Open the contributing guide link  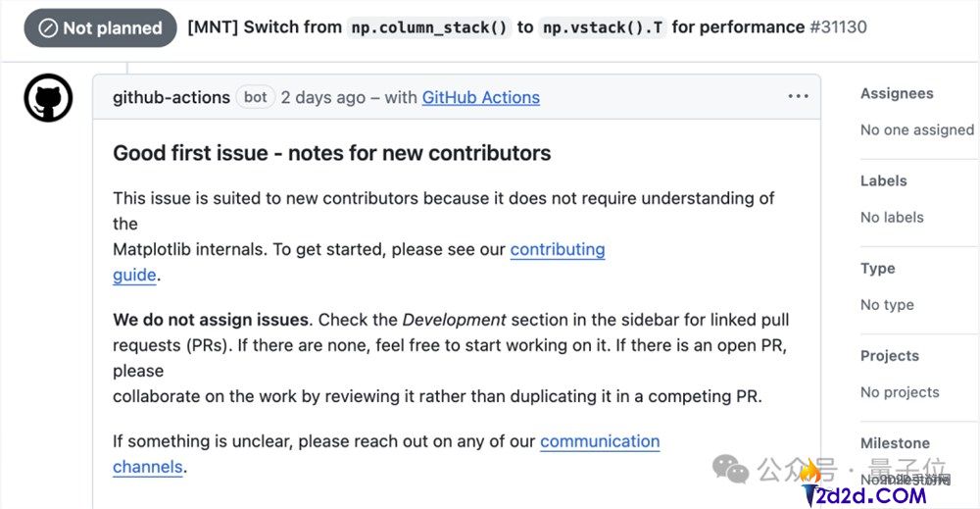pyautogui.click(x=557, y=249)
